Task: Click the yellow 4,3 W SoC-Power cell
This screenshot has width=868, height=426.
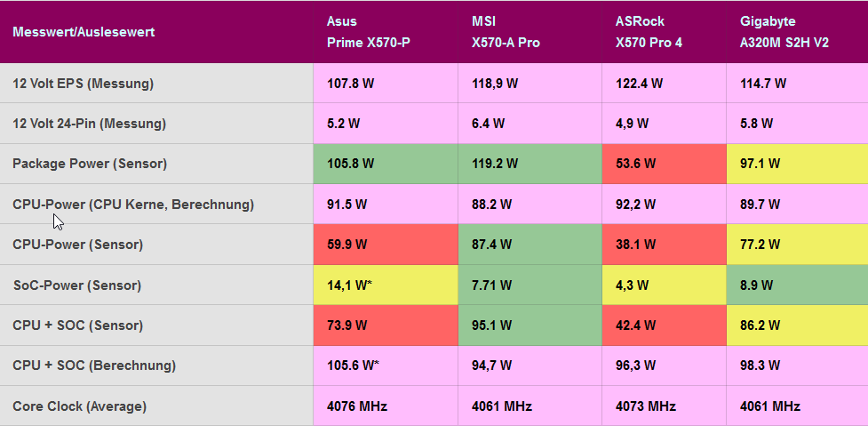Action: tap(664, 285)
